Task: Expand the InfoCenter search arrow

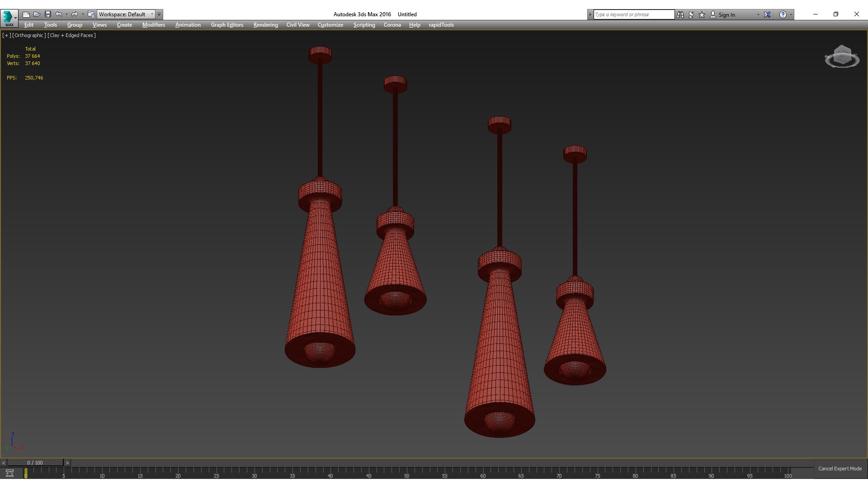Action: pos(590,14)
